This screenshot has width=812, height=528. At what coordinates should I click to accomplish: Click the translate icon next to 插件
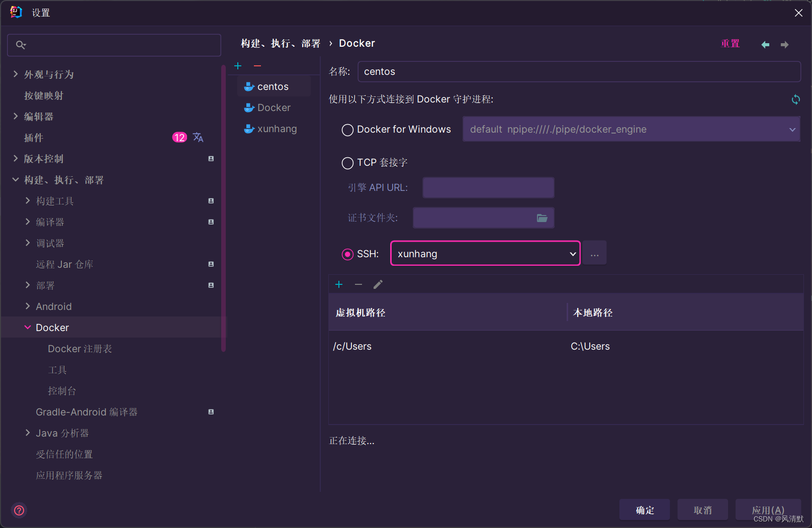[198, 137]
